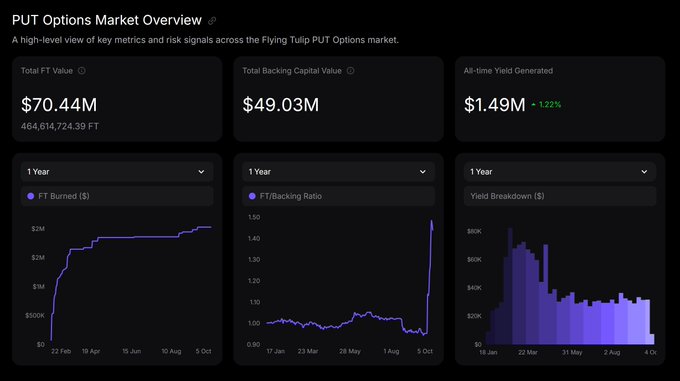The image size is (680, 381).
Task: Click the ratio line spike peak near 5 Oct
Action: [432, 221]
